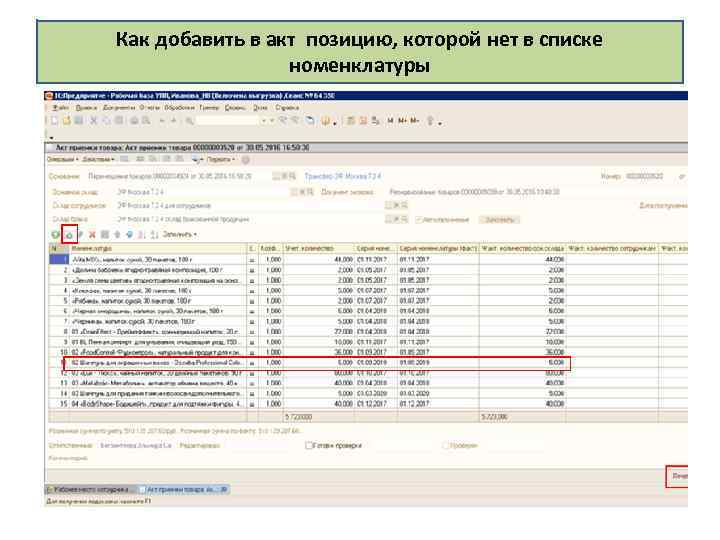Image resolution: width=720 pixels, height=540 pixels.
Task: Click the red X delete row icon
Action: pos(92,235)
